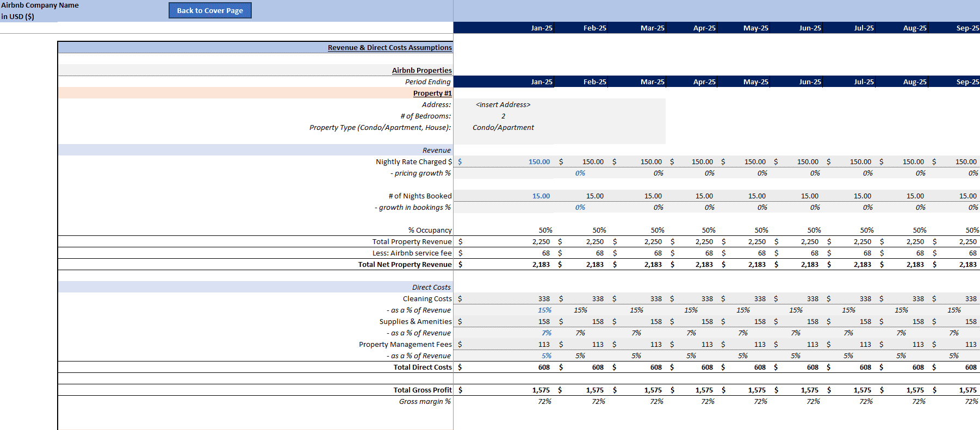The height and width of the screenshot is (430, 980).
Task: Select the Jan-25 Gross margin 72% cell
Action: (x=544, y=401)
